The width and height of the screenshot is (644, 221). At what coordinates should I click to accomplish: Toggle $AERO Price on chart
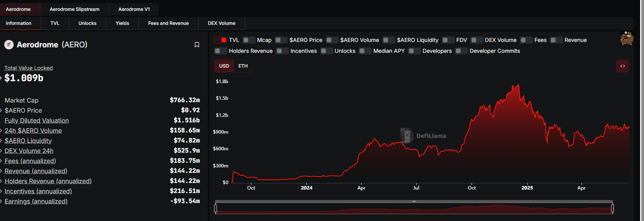click(281, 40)
